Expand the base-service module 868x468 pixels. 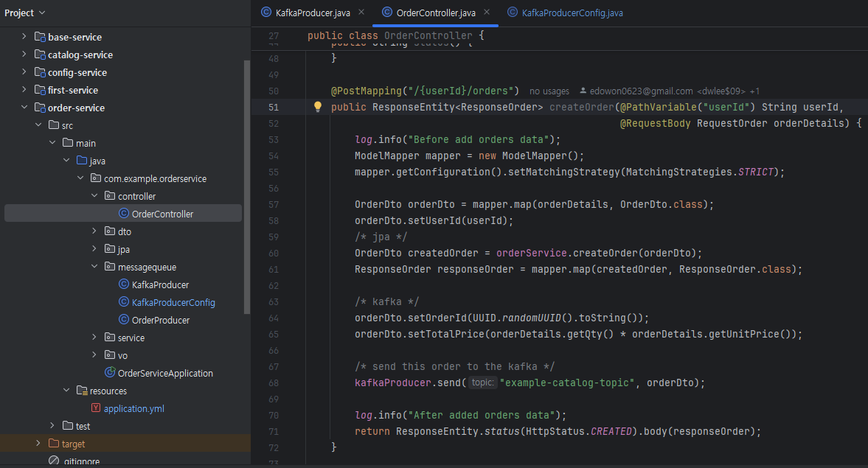point(24,37)
